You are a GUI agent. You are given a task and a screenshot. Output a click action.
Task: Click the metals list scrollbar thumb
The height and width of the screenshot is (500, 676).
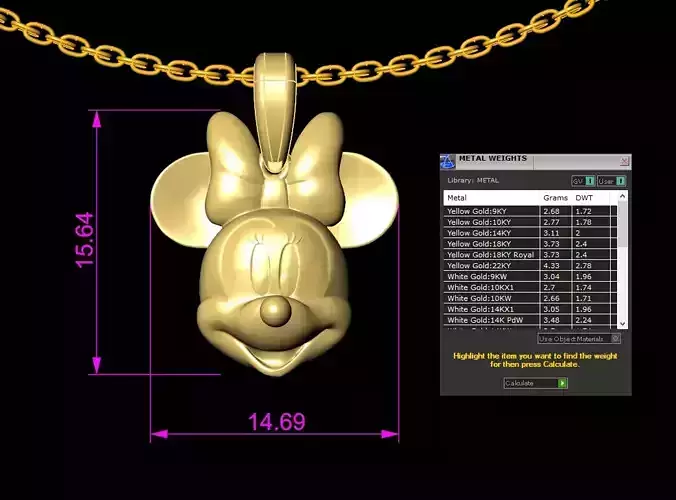click(622, 224)
